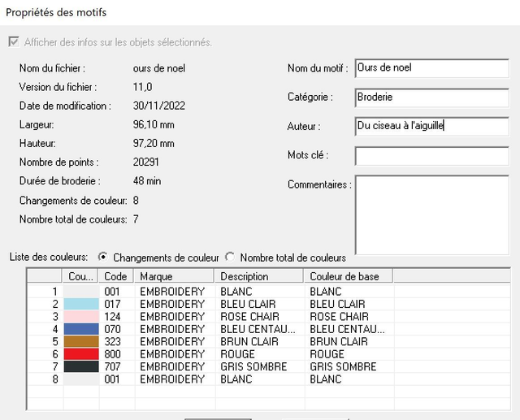Select row 1 BLANC code 001
This screenshot has width=520, height=420.
pyautogui.click(x=244, y=291)
